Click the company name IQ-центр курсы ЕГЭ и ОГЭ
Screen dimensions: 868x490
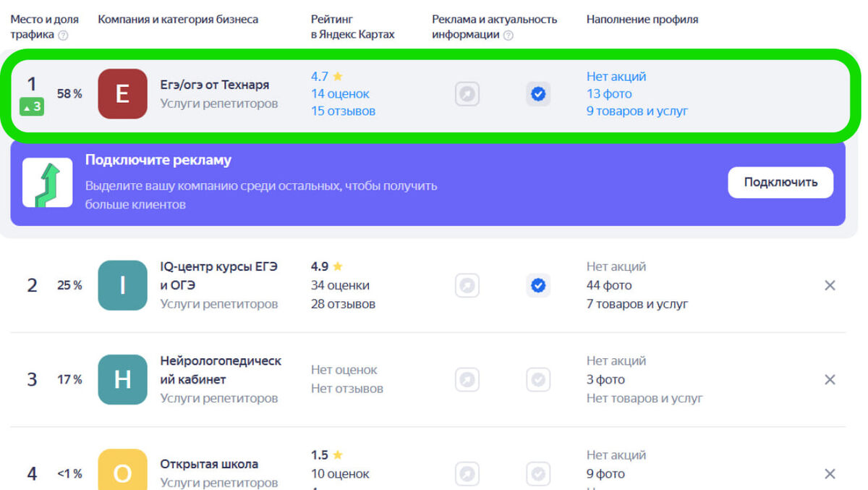point(218,276)
